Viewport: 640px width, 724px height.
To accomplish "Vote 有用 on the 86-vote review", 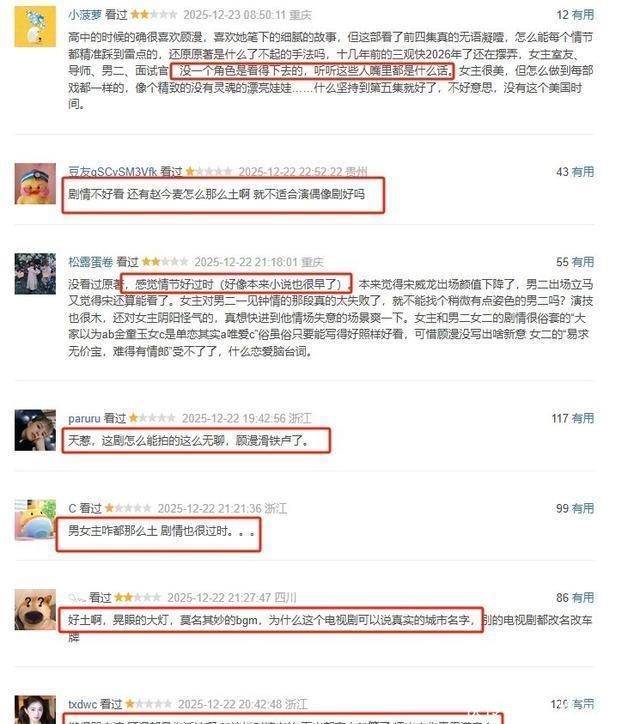I will tap(583, 598).
